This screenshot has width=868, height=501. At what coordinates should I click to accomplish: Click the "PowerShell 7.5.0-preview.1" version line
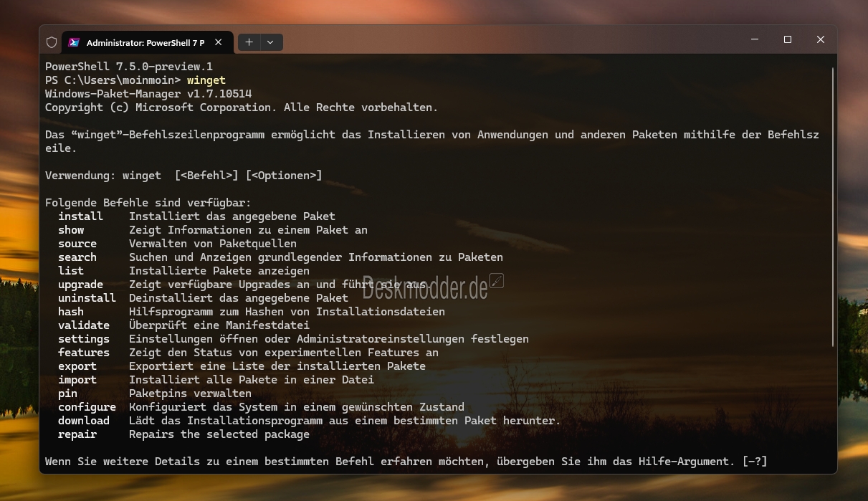click(129, 67)
